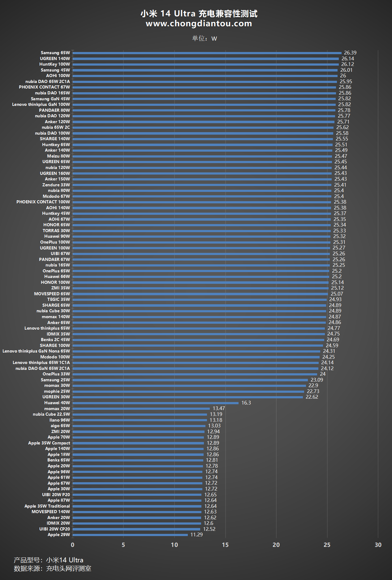
Task: Click the 'OnePlus 100W' row label
Action: pyautogui.click(x=55, y=242)
